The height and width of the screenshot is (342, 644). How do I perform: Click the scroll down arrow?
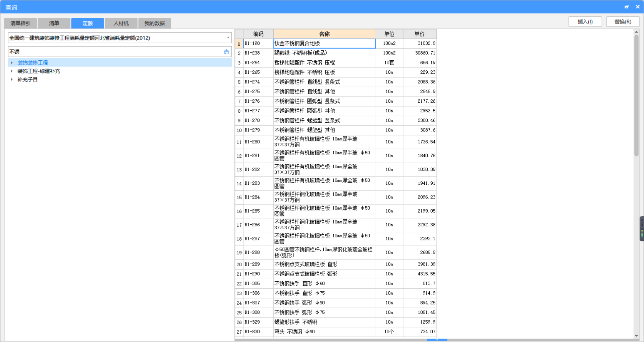click(x=636, y=336)
